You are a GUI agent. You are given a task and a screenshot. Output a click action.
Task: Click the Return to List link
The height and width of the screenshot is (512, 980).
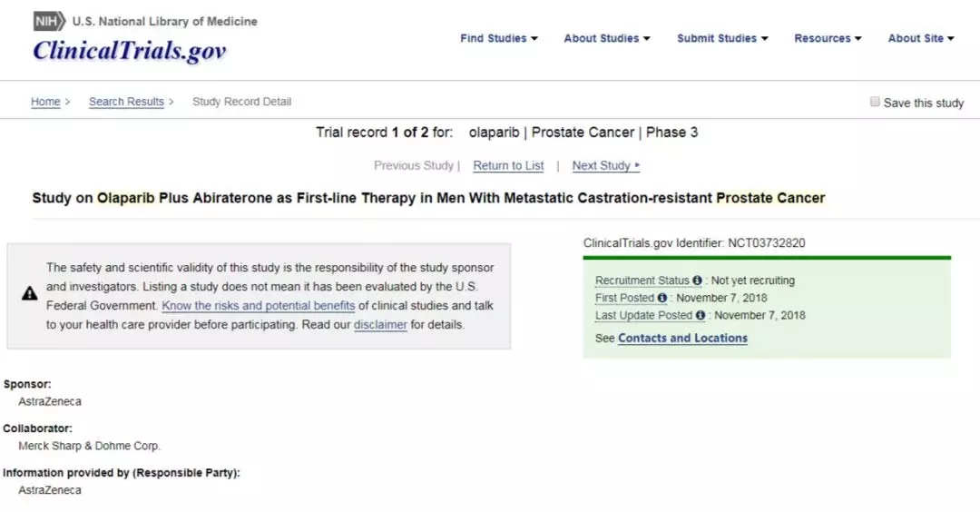click(508, 166)
